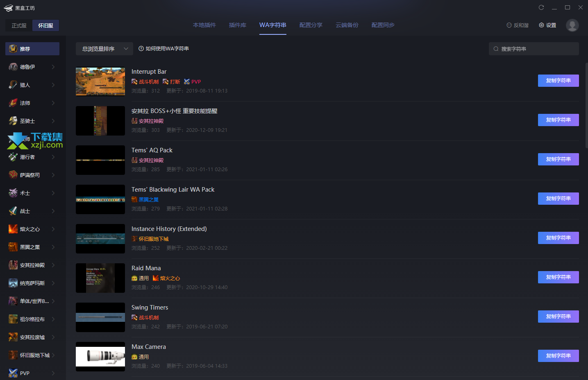Open the Swing Timers title
The width and height of the screenshot is (588, 380).
150,308
